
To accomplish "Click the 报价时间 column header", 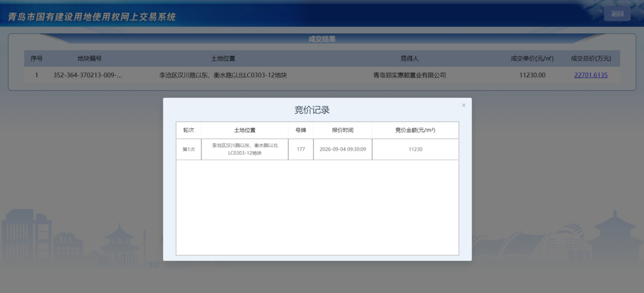I will pyautogui.click(x=342, y=130).
